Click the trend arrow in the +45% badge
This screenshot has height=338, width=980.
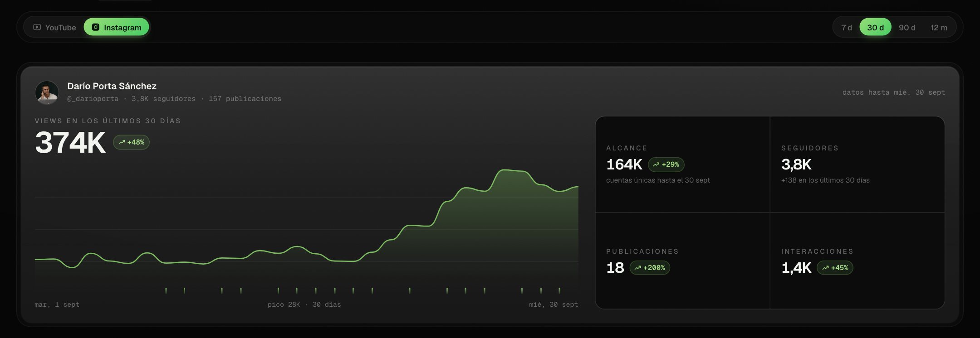point(825,268)
